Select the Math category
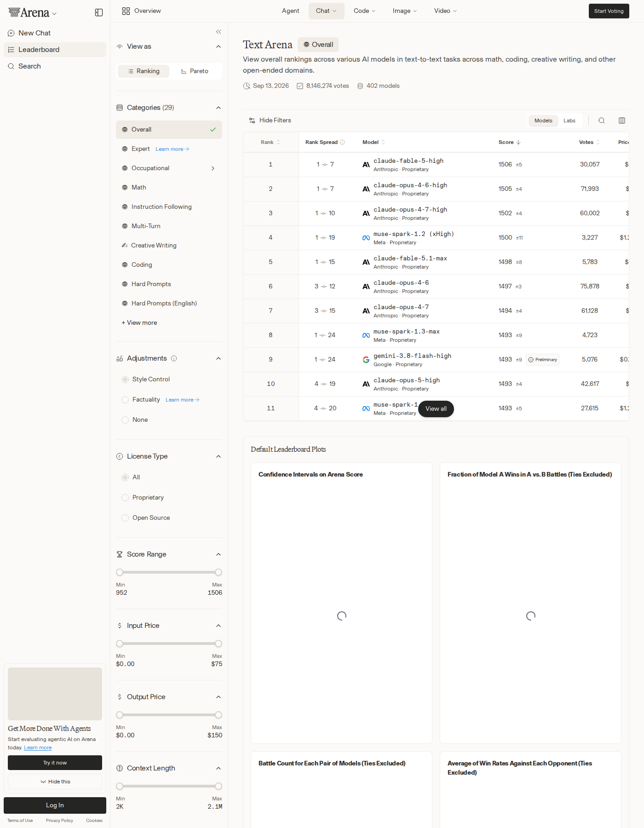This screenshot has height=828, width=644. (169, 188)
